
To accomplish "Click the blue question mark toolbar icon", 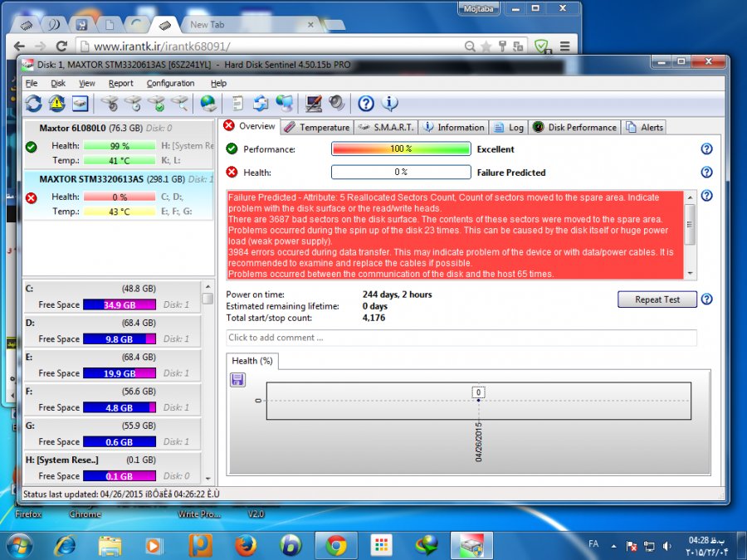I will [x=366, y=104].
